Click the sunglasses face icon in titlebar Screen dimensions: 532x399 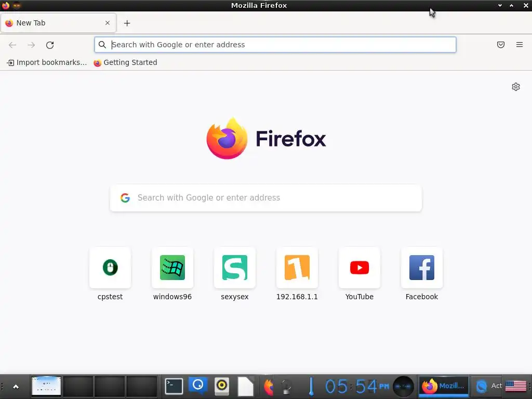click(16, 5)
